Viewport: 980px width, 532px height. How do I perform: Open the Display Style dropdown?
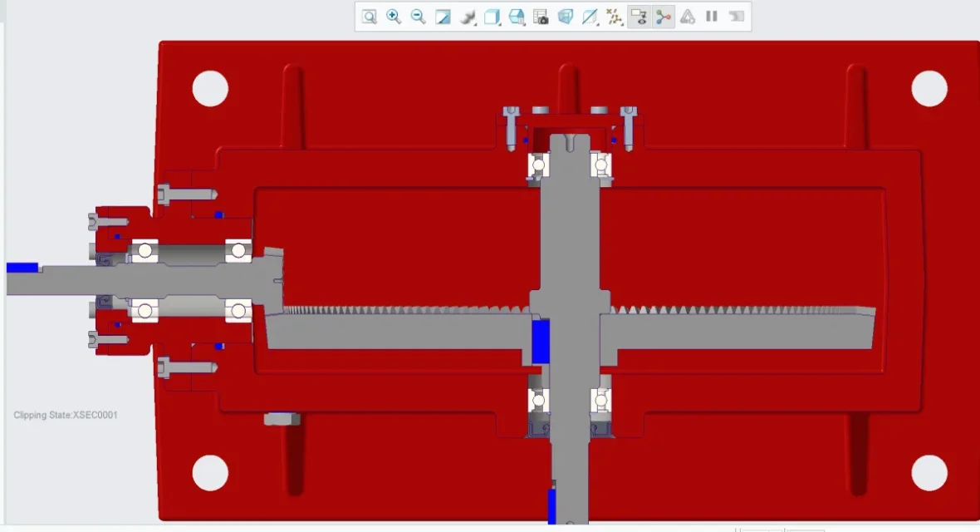[492, 17]
